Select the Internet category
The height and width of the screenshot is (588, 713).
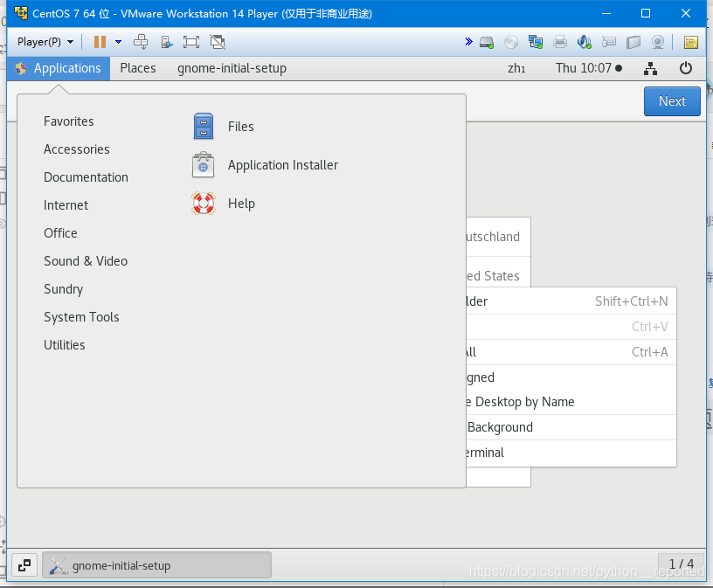click(66, 205)
